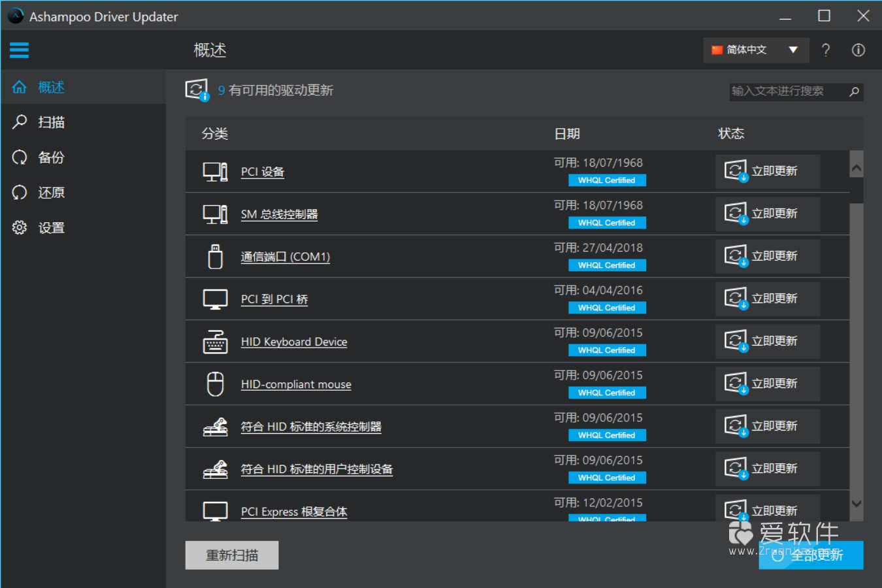The height and width of the screenshot is (588, 882).
Task: Click the scrollbar down arrow
Action: click(x=857, y=504)
